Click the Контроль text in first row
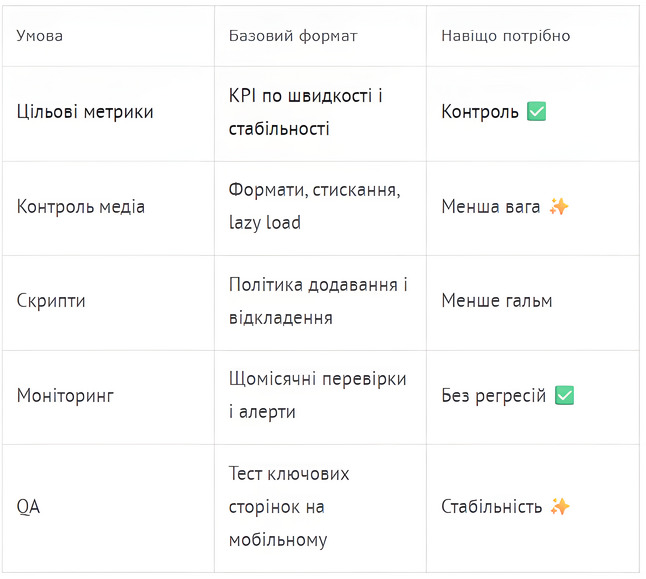This screenshot has width=646, height=579. coord(480,112)
